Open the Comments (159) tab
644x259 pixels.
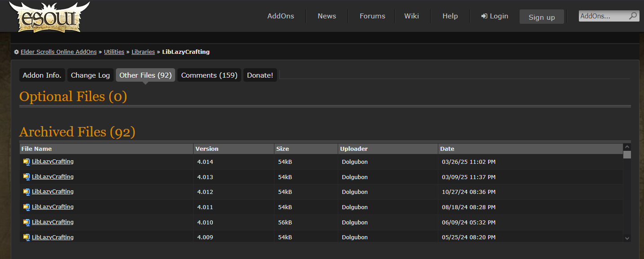point(209,75)
